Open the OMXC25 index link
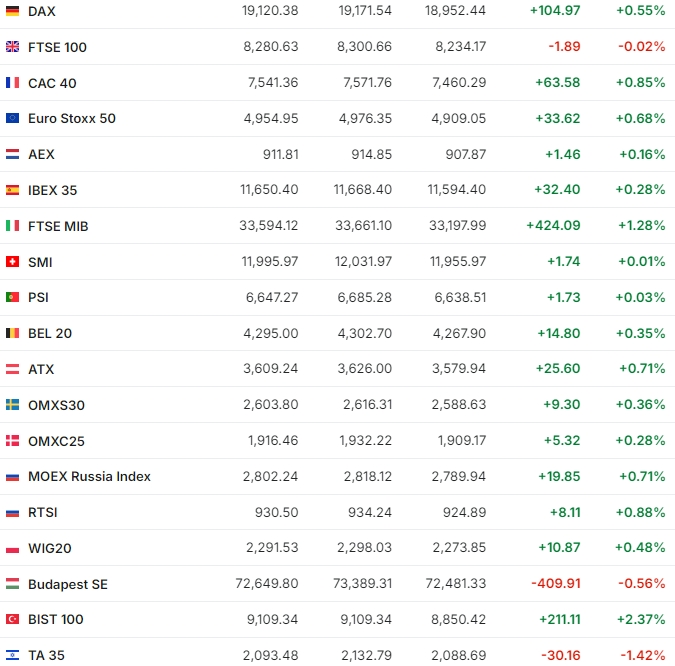This screenshot has height=666, width=675. 54,441
